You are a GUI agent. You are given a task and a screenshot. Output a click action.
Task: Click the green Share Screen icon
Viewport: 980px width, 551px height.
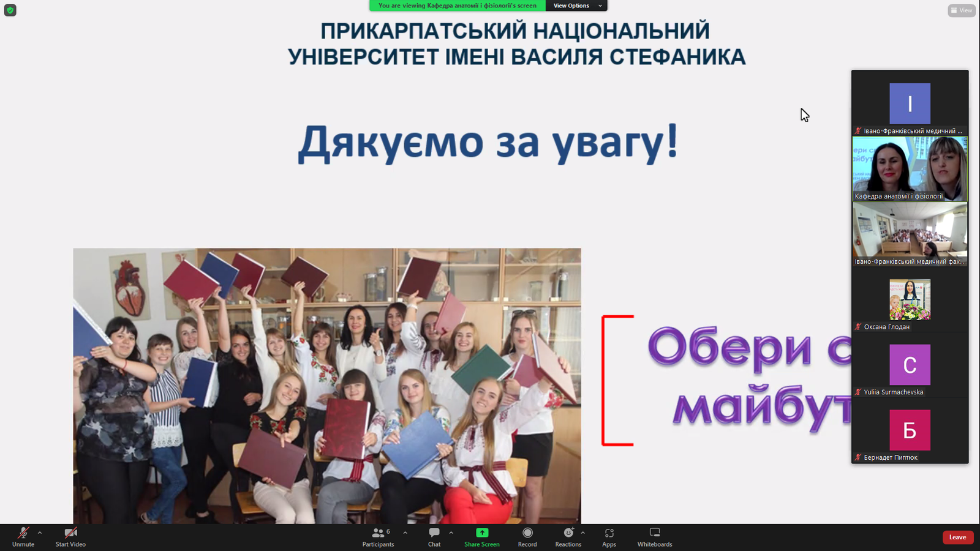point(482,533)
